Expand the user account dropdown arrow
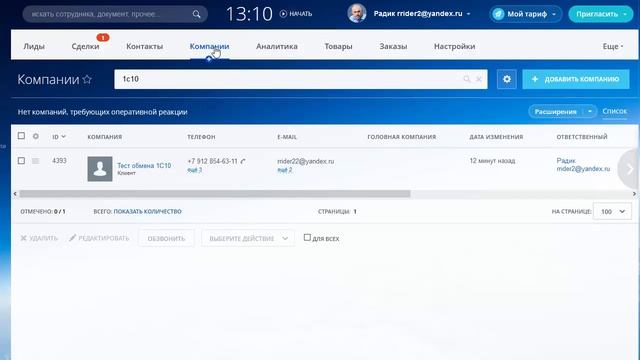Screen dimensions: 640x360 [x=468, y=14]
